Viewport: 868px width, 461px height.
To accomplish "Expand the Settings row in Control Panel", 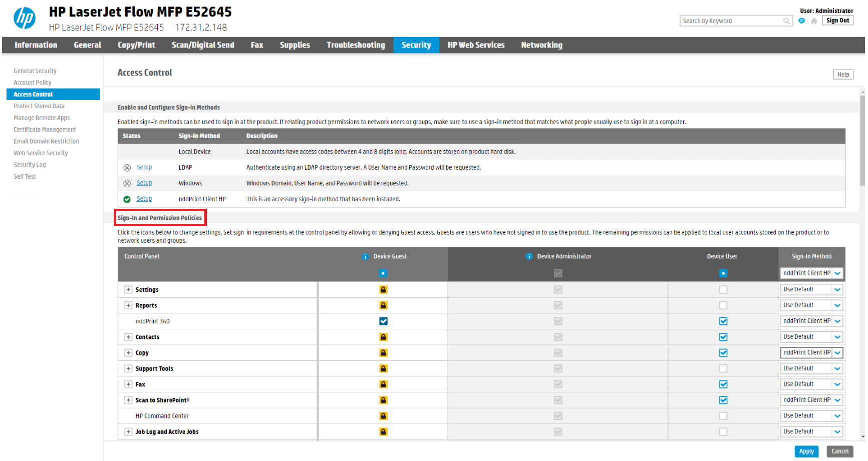I will point(128,290).
